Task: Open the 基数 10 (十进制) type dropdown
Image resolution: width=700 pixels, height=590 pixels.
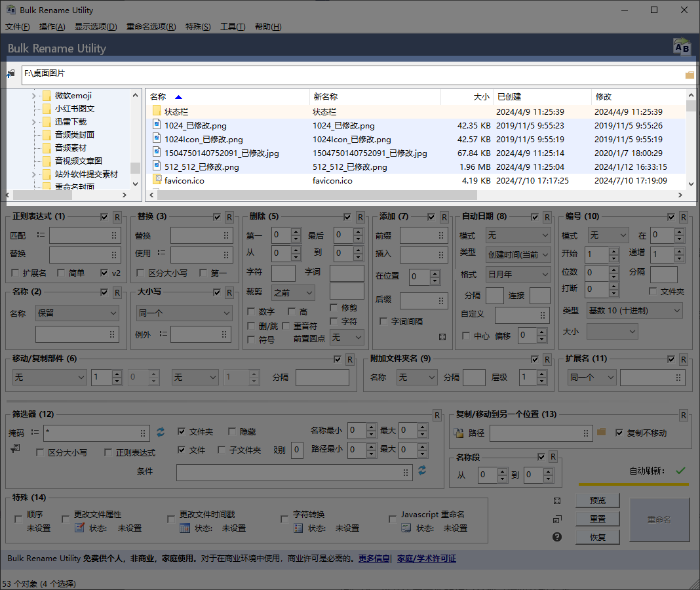Action: pos(634,311)
